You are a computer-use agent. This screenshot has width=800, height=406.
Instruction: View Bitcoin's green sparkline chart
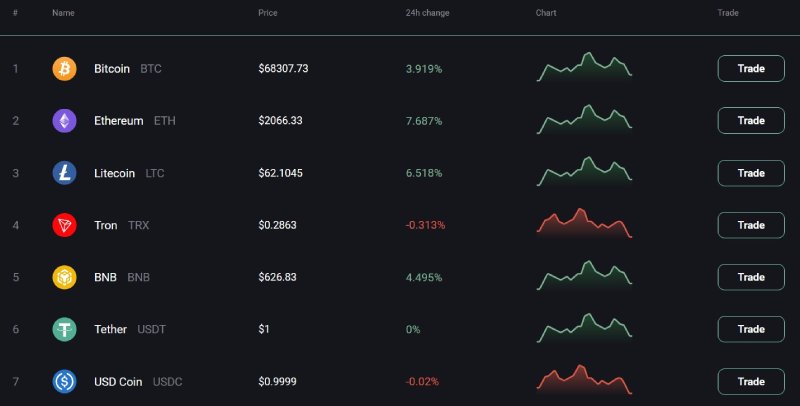tap(585, 68)
